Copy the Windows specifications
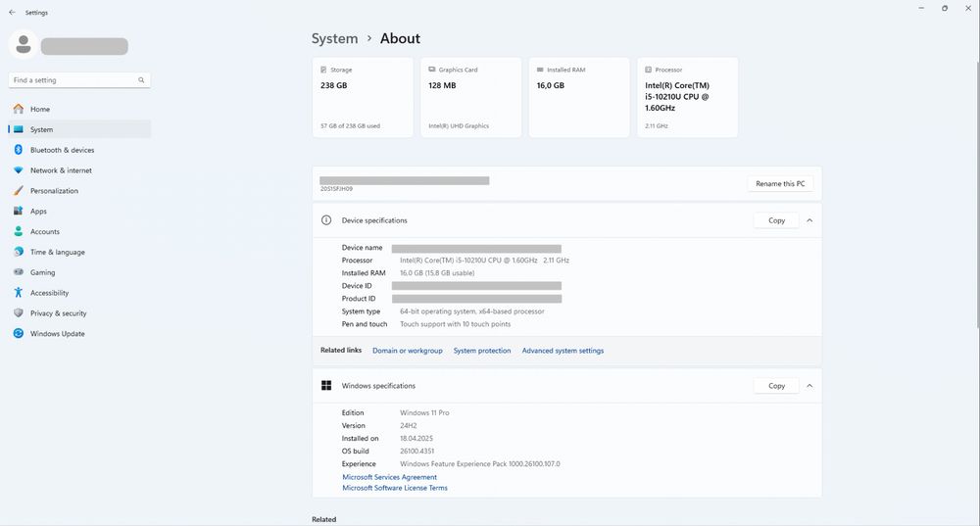This screenshot has width=980, height=526. (776, 386)
